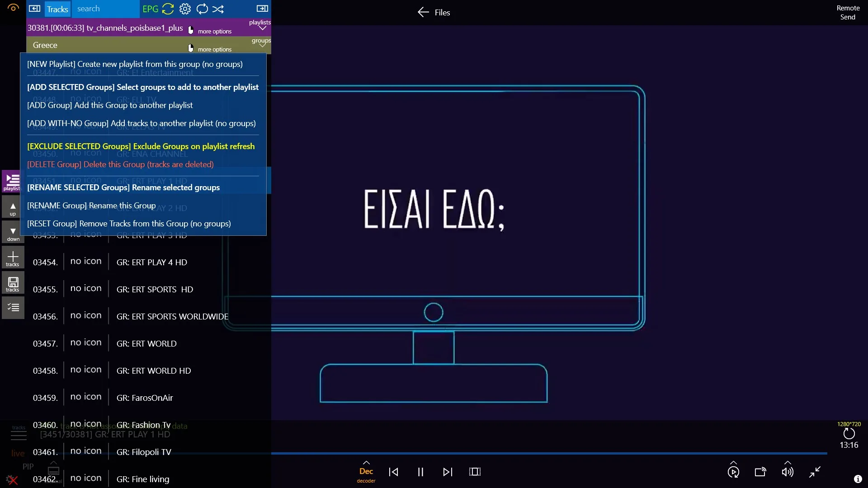868x488 pixels.
Task: Open settings with the gear icon
Action: (185, 9)
